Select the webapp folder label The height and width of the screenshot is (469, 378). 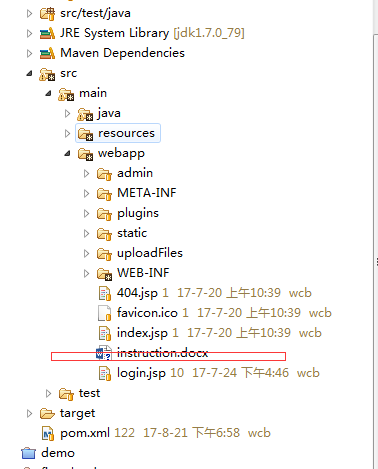[121, 154]
